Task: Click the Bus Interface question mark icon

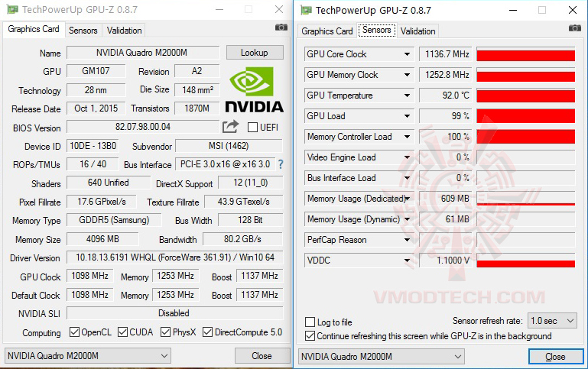Action: (281, 164)
